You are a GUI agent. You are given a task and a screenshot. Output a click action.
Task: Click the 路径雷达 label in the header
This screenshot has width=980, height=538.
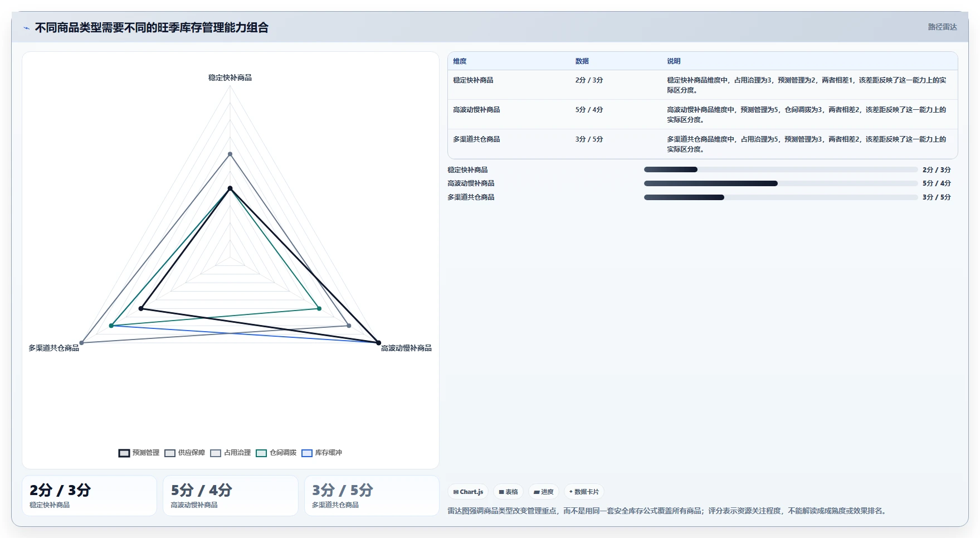tap(942, 27)
